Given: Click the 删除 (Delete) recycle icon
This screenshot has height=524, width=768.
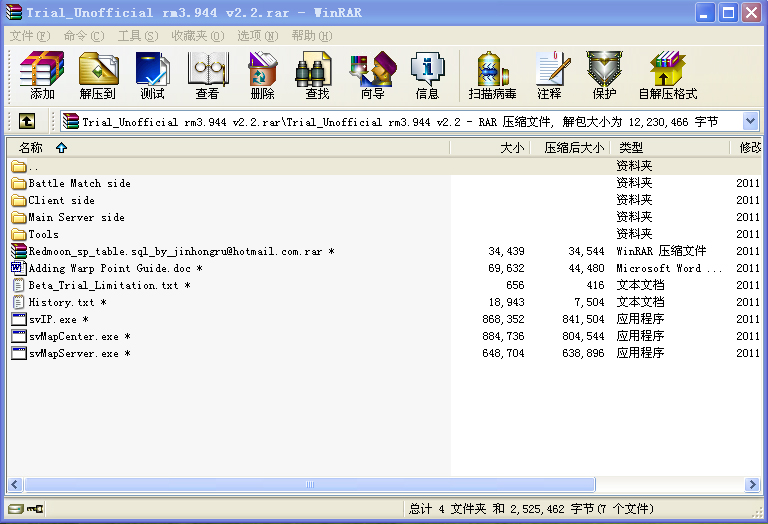Looking at the screenshot, I should tap(263, 75).
